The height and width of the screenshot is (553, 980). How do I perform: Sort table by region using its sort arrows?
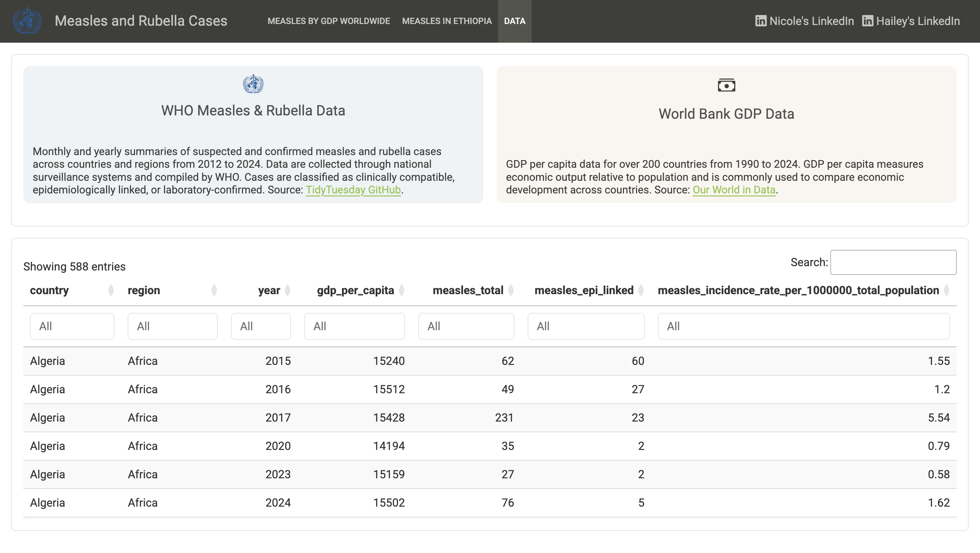[214, 291]
